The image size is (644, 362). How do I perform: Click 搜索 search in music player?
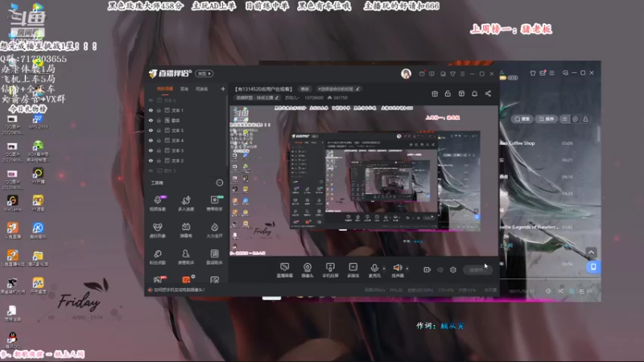point(522,118)
